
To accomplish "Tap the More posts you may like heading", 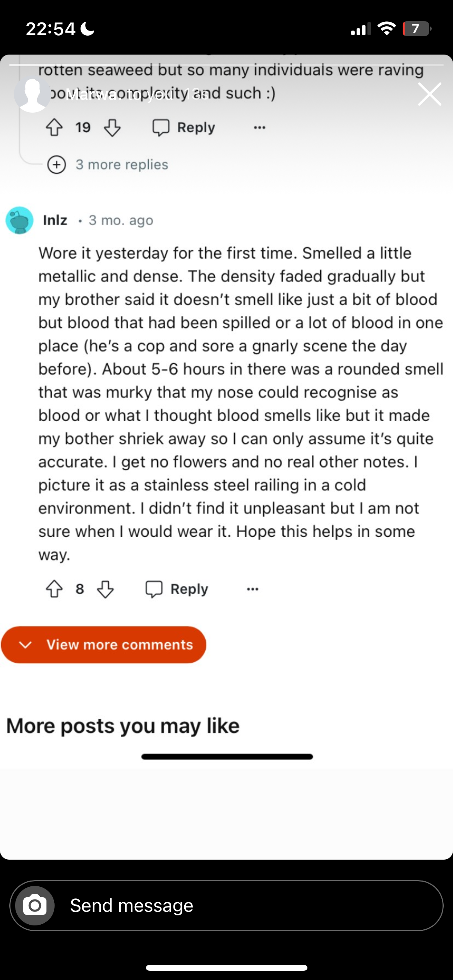I will tap(123, 726).
